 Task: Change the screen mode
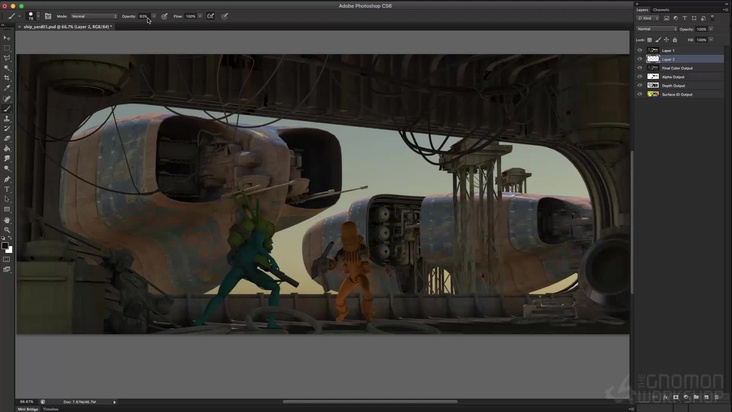[x=7, y=269]
